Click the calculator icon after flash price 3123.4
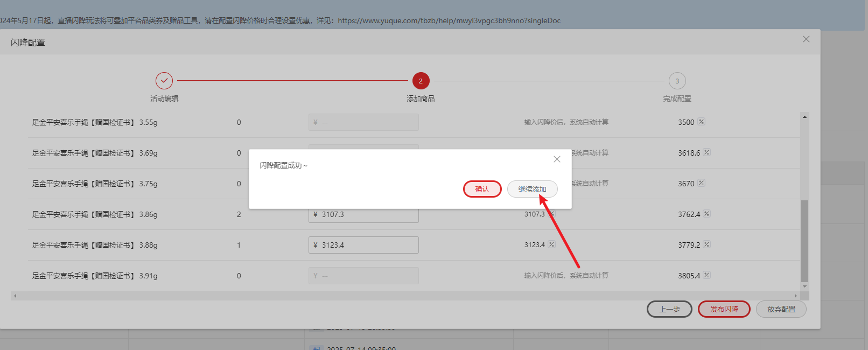Screen dimensions: 868x350 point(551,244)
